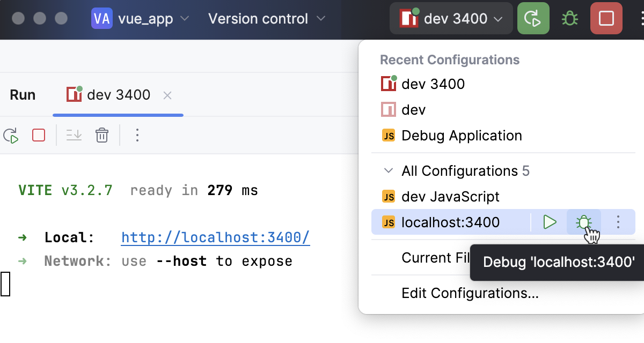Close the 'dev 3400' Run tab
The image size is (644, 343).
tap(167, 95)
